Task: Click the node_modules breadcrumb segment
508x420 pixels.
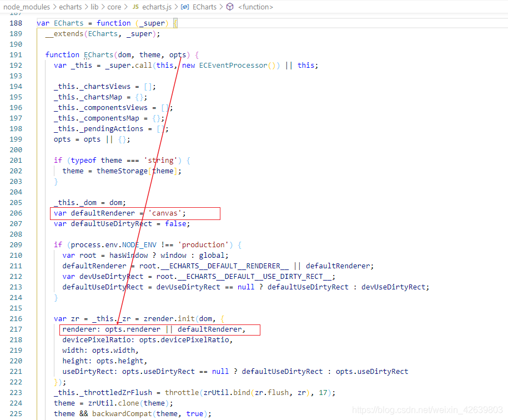Action: point(27,7)
